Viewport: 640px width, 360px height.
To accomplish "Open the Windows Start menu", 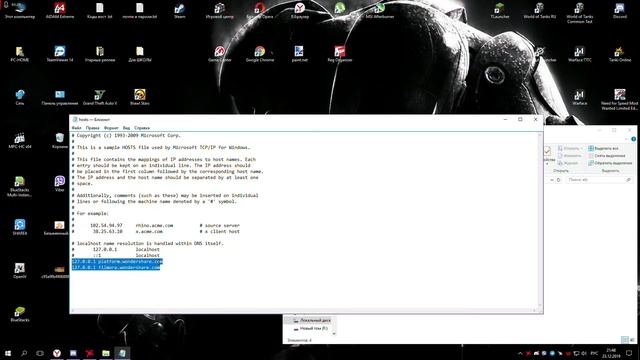I will point(8,353).
